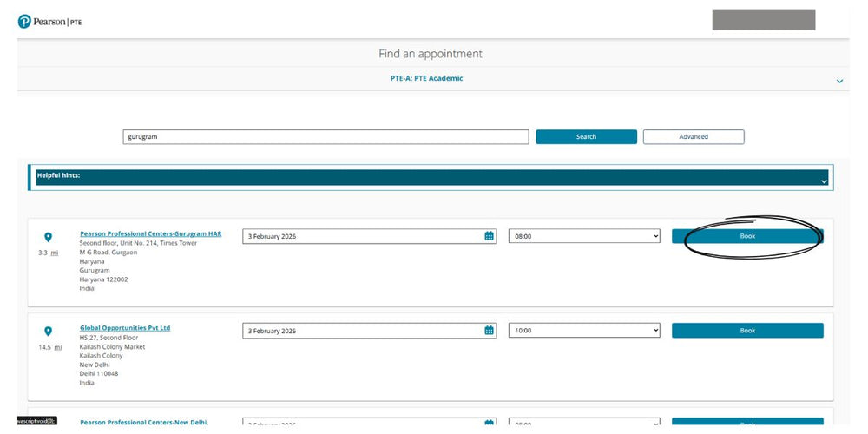This screenshot has width=868, height=434.
Task: Click the search field containing gurugram
Action: 325,137
